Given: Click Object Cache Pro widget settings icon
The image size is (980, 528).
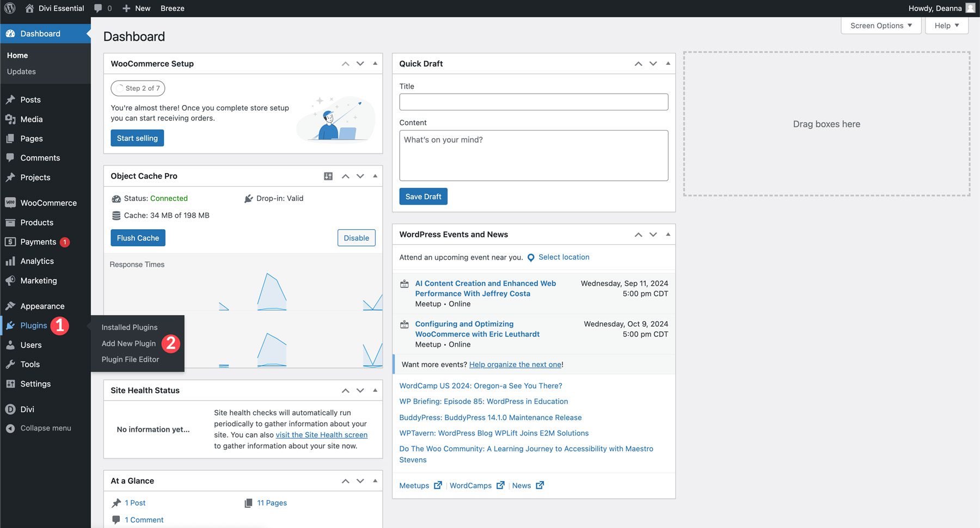Looking at the screenshot, I should [x=328, y=176].
